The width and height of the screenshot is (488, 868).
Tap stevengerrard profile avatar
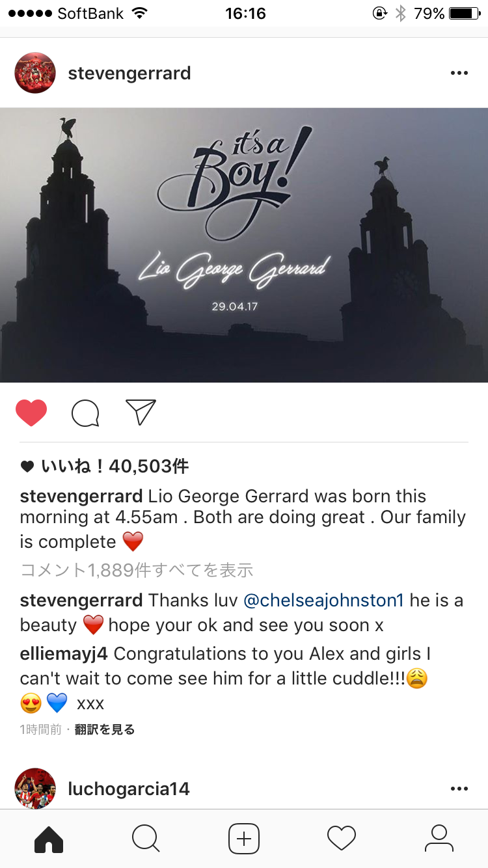tap(35, 73)
